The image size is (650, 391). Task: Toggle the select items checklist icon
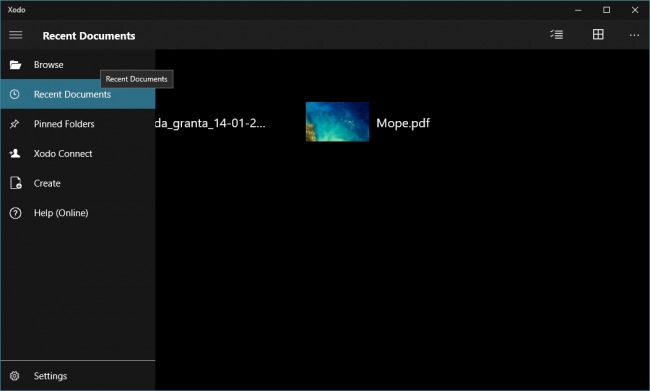556,34
